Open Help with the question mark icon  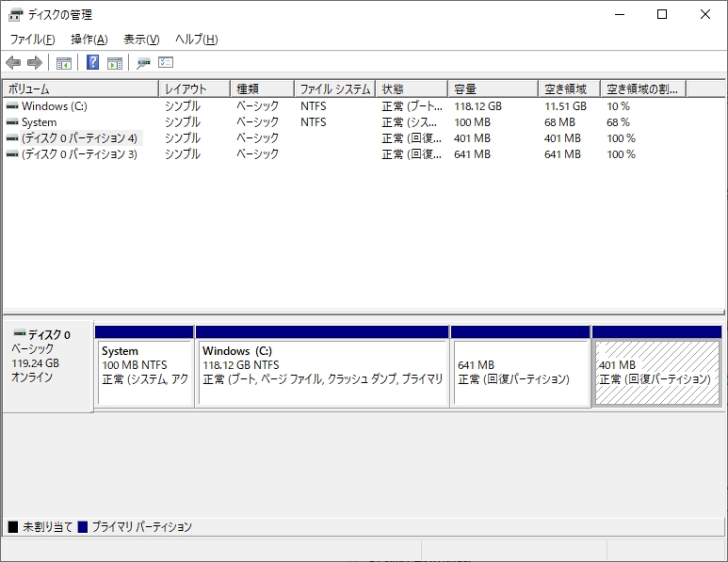93,62
